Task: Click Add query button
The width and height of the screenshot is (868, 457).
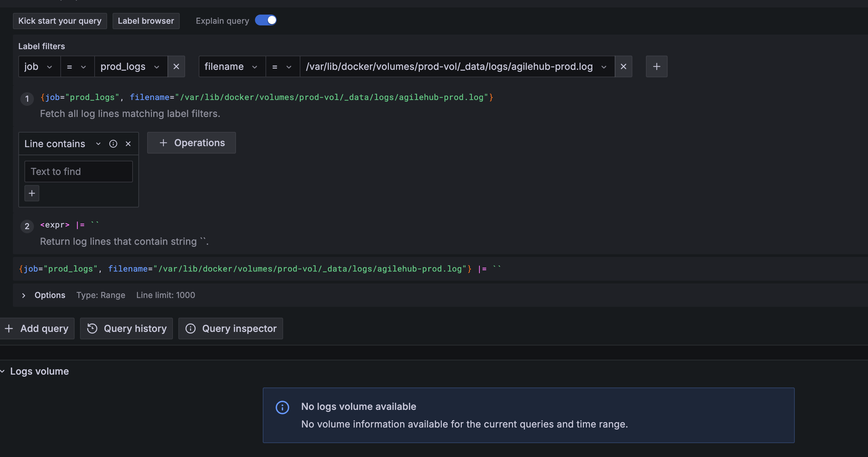Action: (x=37, y=329)
